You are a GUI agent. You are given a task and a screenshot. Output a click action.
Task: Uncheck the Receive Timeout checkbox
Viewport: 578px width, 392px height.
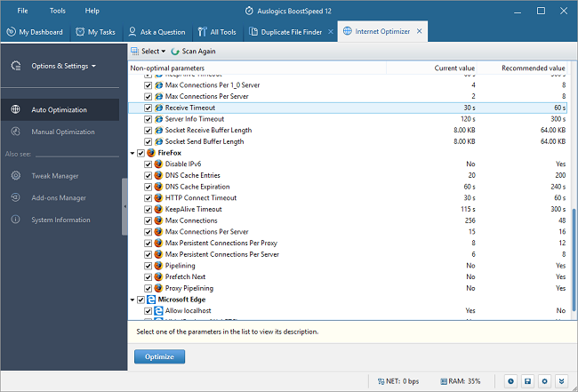149,108
